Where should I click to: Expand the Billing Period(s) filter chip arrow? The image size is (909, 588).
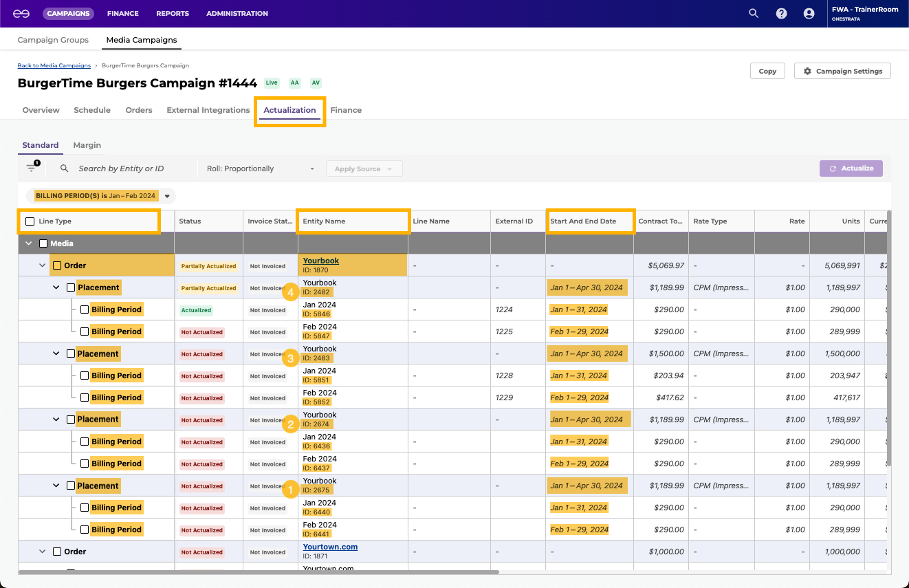[x=167, y=196]
